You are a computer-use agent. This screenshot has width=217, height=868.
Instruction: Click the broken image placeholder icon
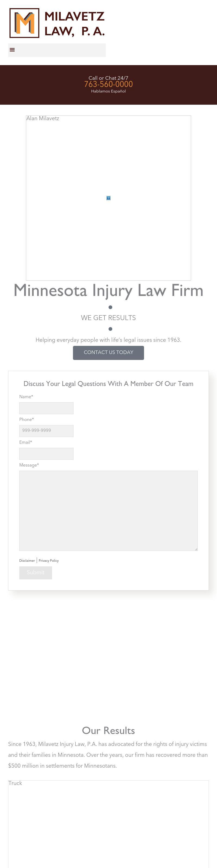point(108,198)
